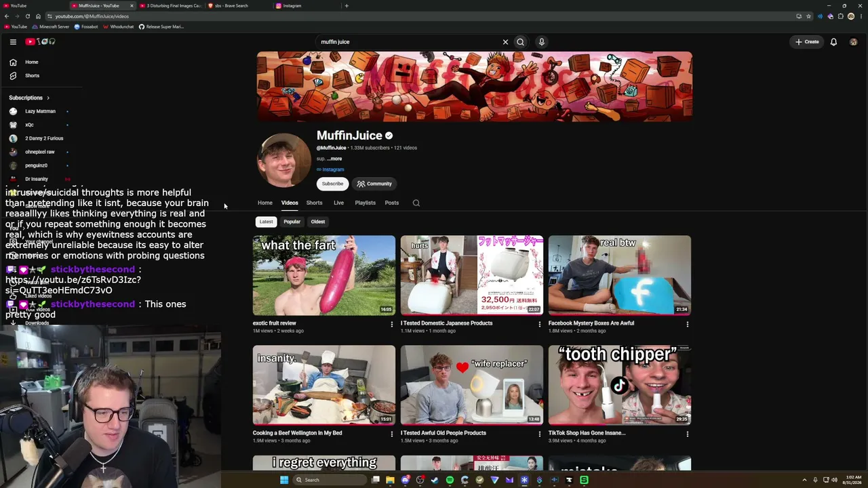Sort videos by Popular
This screenshot has width=868, height=488.
(x=292, y=222)
